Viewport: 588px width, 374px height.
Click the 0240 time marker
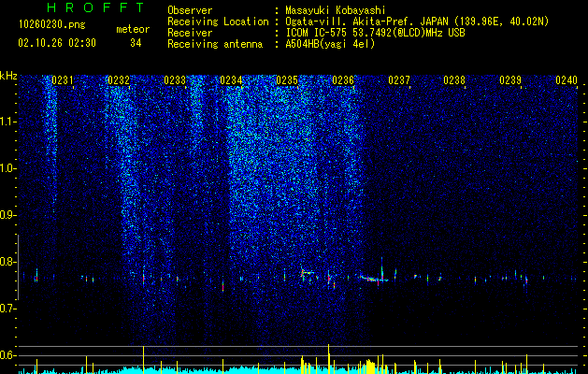[566, 80]
